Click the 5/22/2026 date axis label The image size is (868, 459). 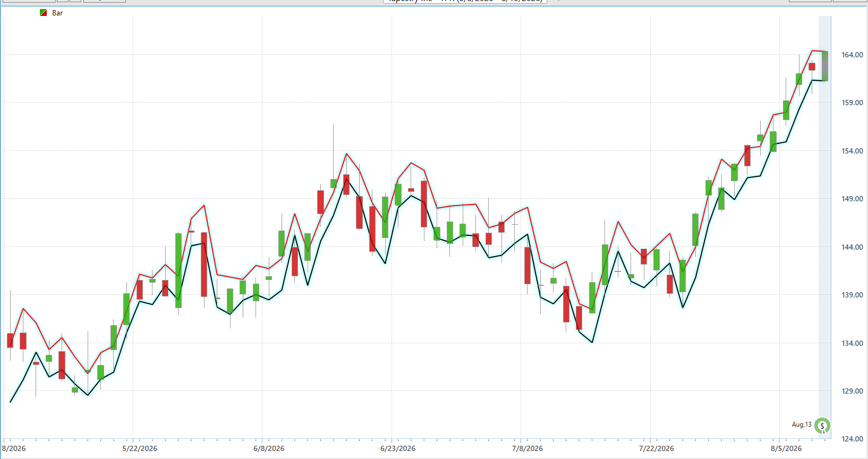point(140,448)
